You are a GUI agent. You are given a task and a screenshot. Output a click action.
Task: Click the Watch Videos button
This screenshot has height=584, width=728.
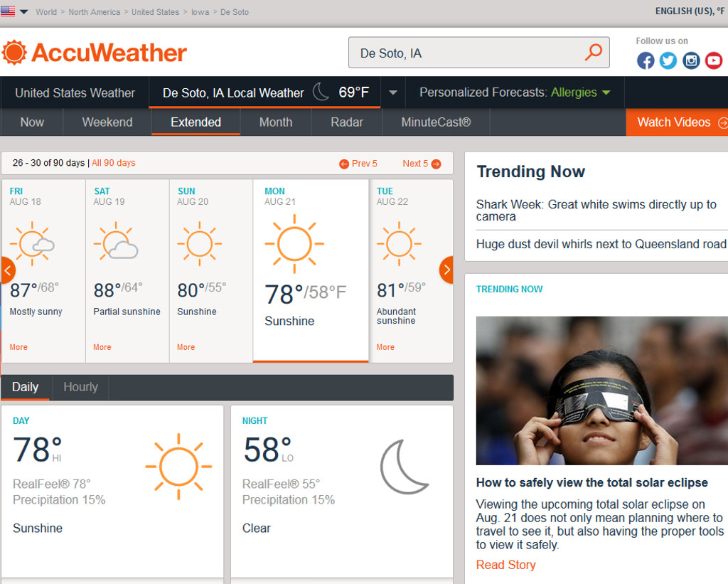click(676, 122)
